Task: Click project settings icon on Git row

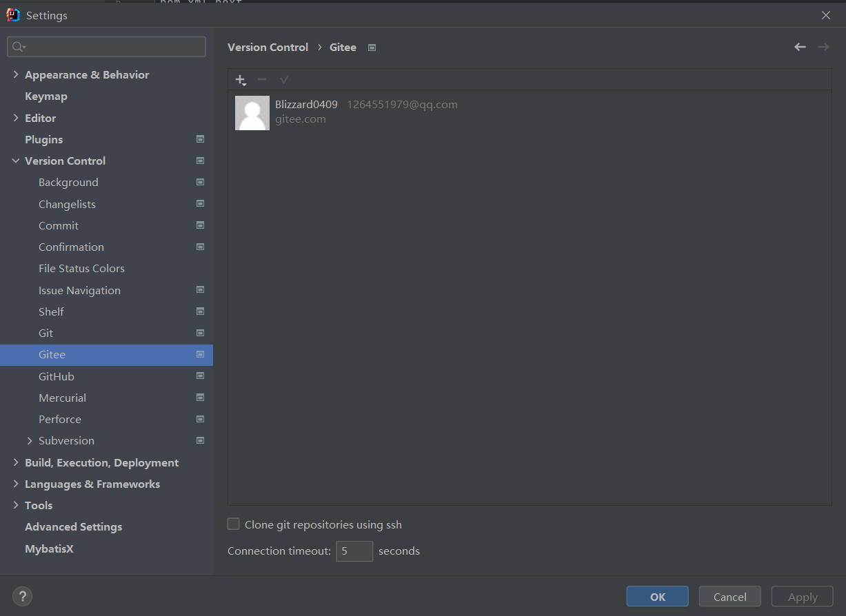Action: coord(200,333)
